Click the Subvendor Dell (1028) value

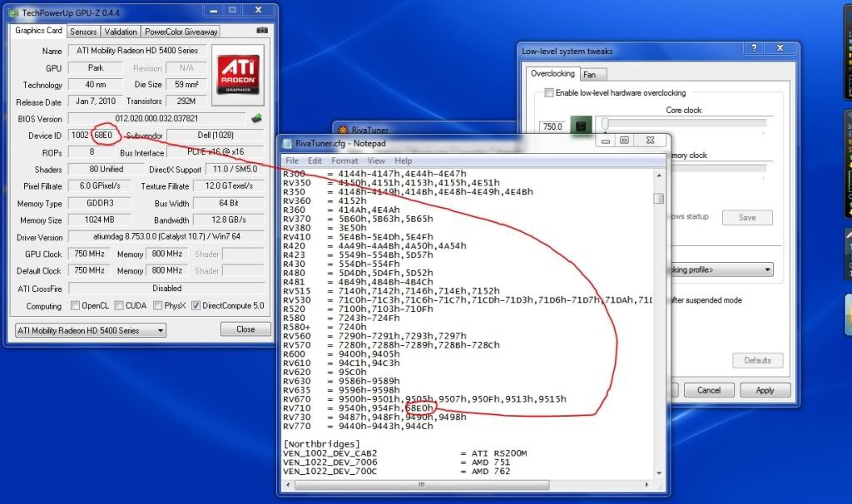pos(215,136)
